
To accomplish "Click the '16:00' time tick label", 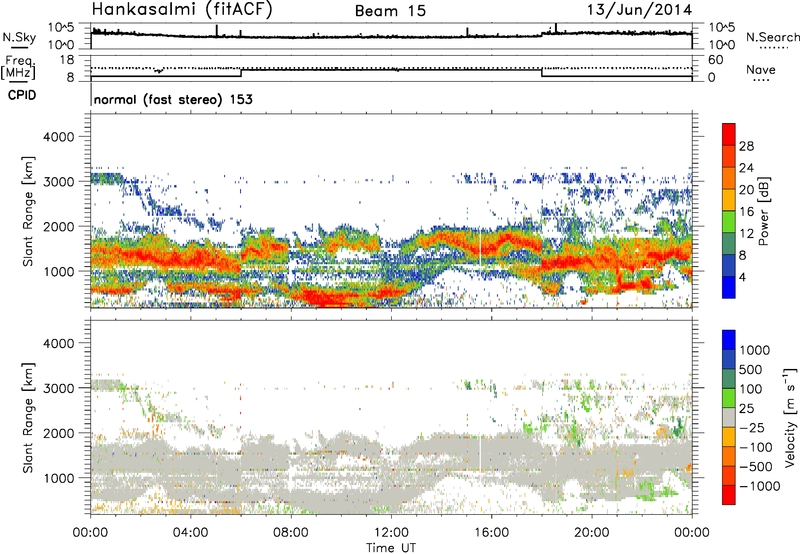I will 491,533.
